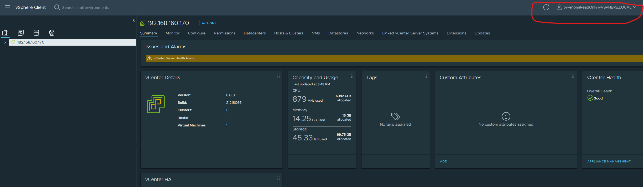The width and height of the screenshot is (644, 187).
Task: Click the 879 MHz used CPU value
Action: coord(308,99)
